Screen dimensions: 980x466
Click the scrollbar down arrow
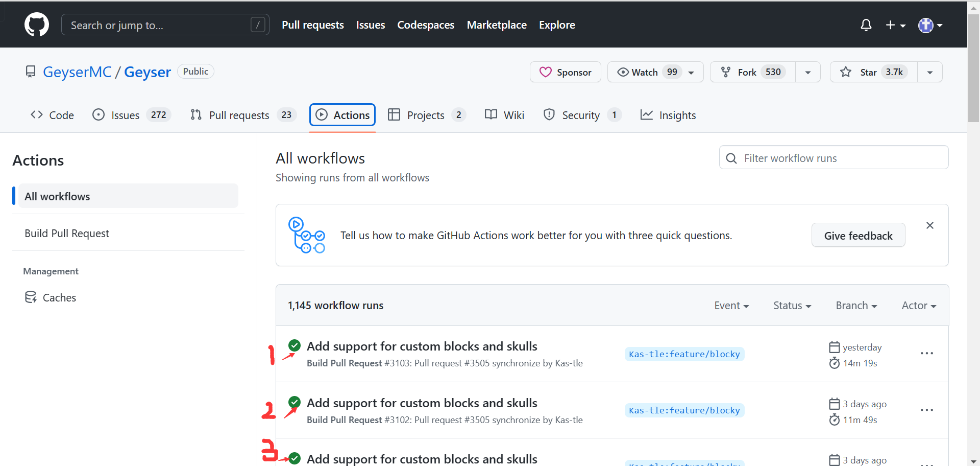point(974,461)
